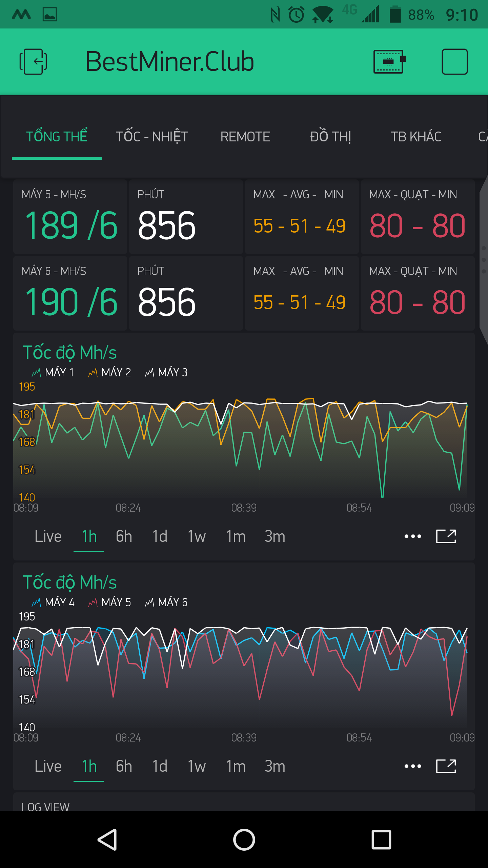
Task: Open the REMOTE tab
Action: click(x=245, y=137)
